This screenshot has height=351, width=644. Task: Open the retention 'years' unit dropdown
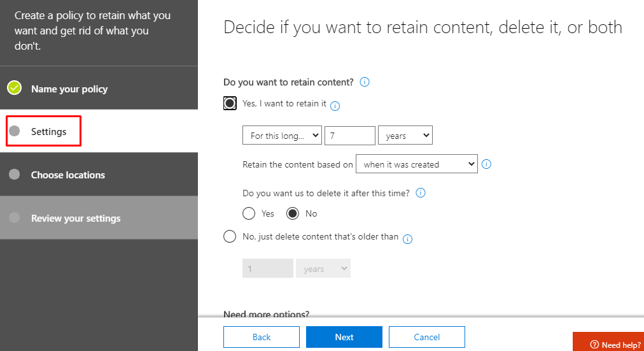405,135
